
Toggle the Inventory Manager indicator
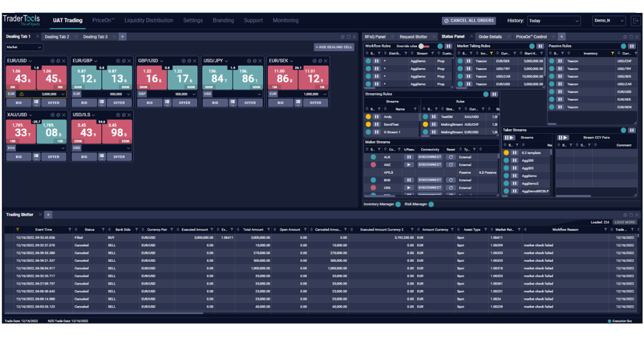point(398,204)
